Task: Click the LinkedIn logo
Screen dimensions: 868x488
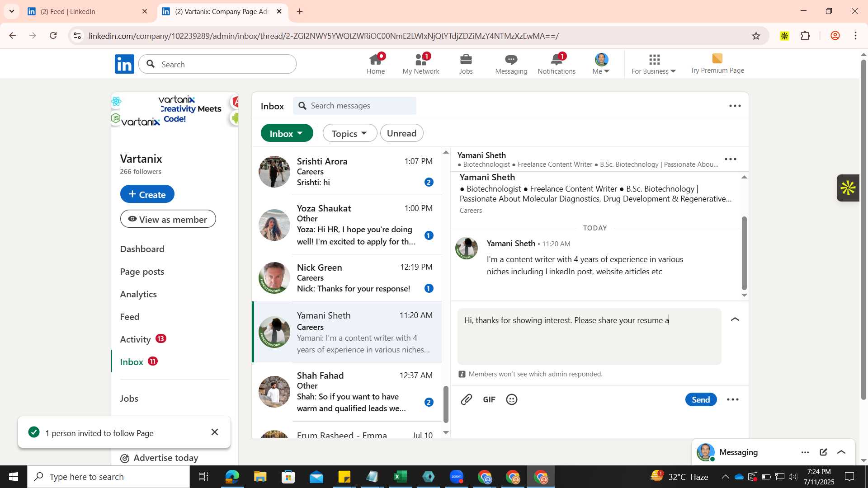Action: coord(124,64)
